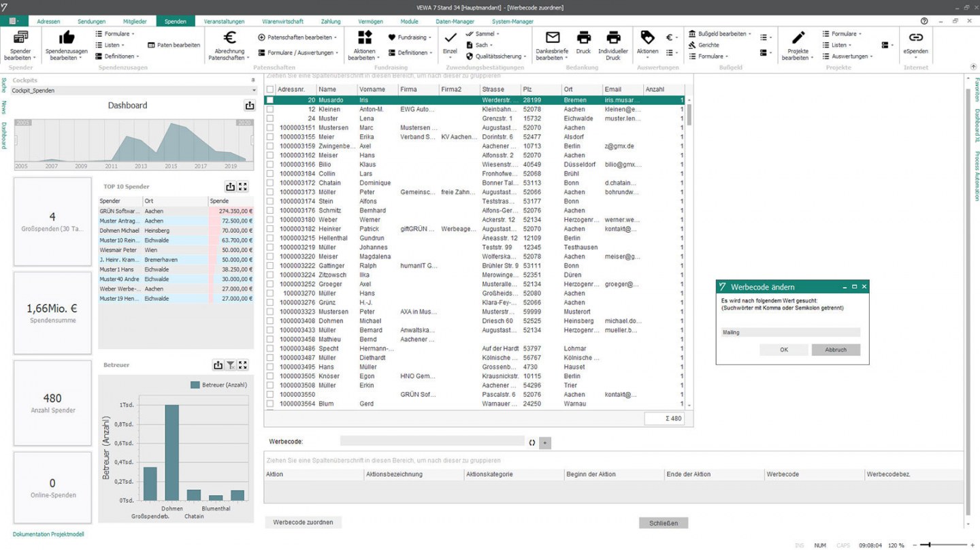Maximize the TOP 10 Spender widget
The width and height of the screenshot is (980, 550).
point(242,187)
